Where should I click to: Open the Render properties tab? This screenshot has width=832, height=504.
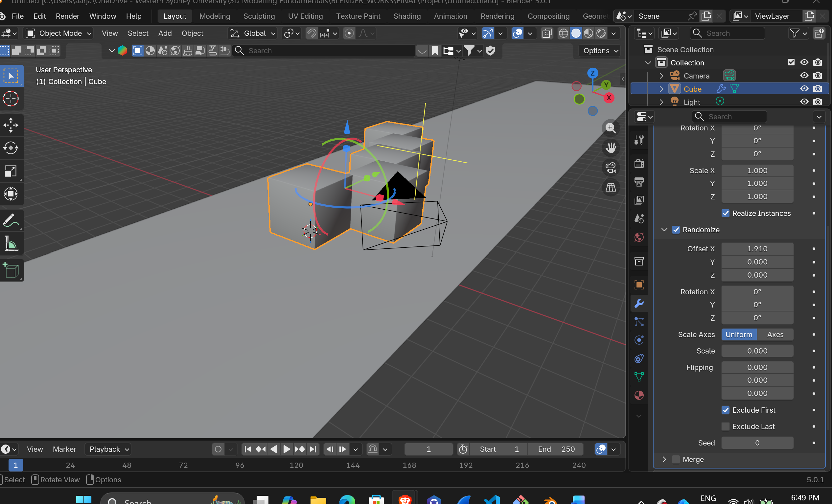(639, 164)
